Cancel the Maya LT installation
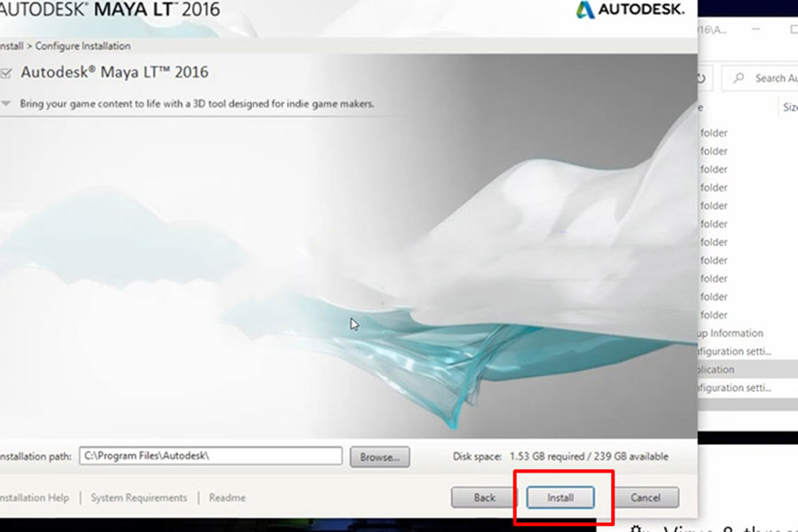The height and width of the screenshot is (532, 798). (645, 497)
